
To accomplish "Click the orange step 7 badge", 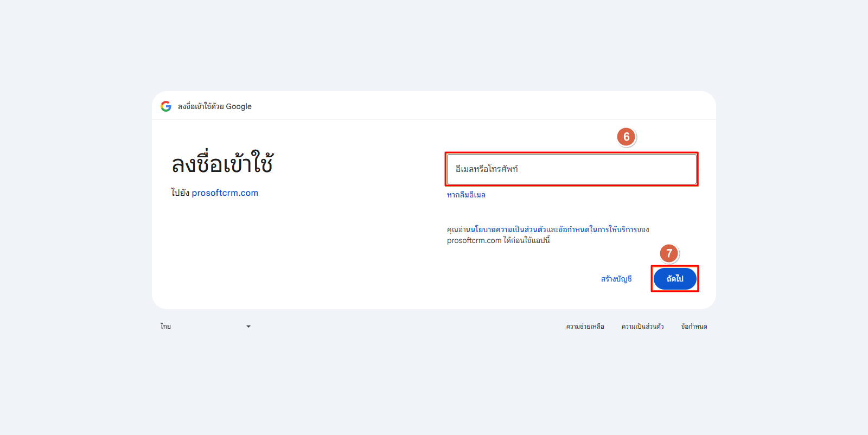I will (669, 253).
